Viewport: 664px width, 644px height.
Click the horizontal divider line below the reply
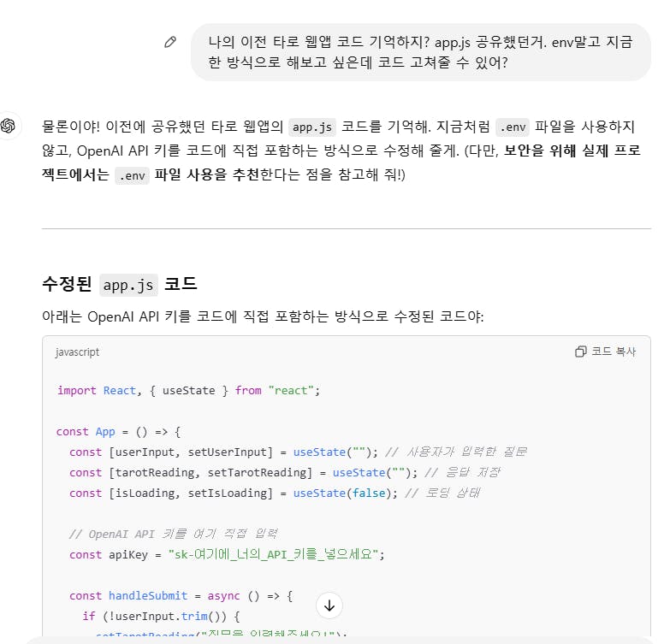346,228
